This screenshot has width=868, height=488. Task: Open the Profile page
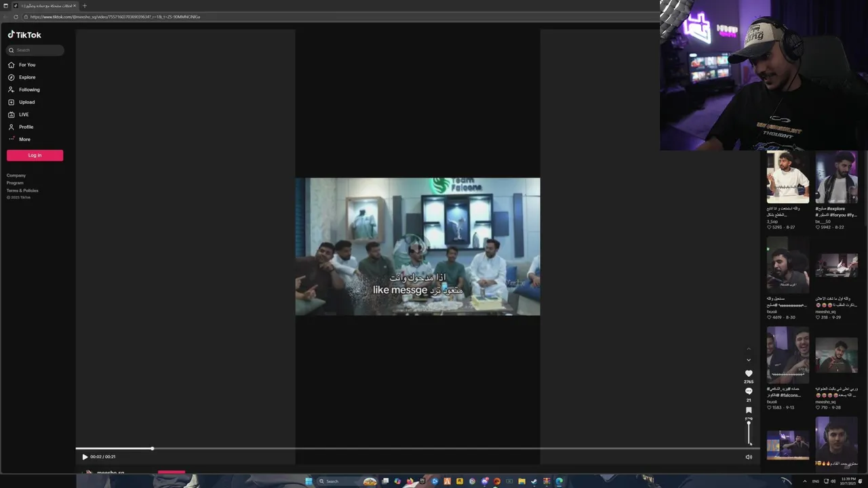(26, 127)
